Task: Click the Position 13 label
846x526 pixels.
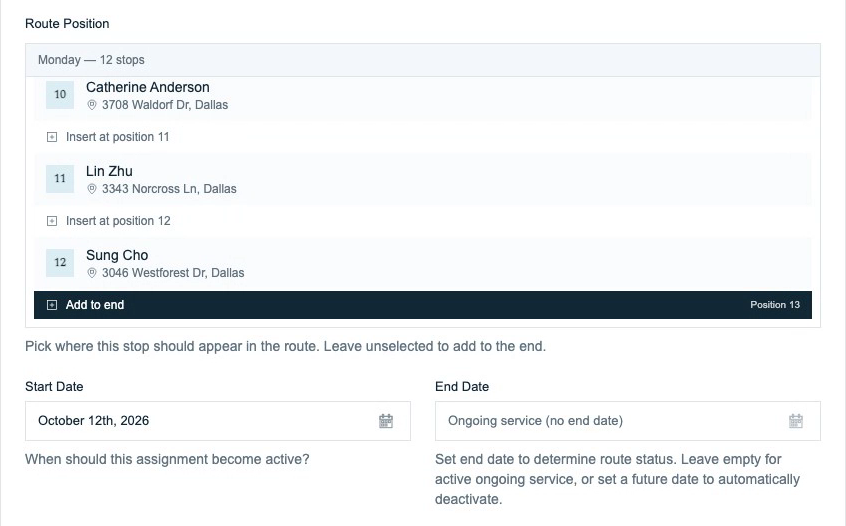Action: click(775, 305)
